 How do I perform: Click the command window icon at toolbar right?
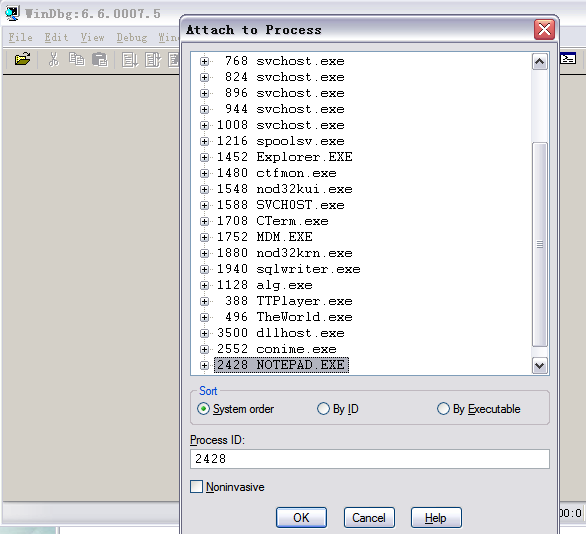click(x=568, y=59)
